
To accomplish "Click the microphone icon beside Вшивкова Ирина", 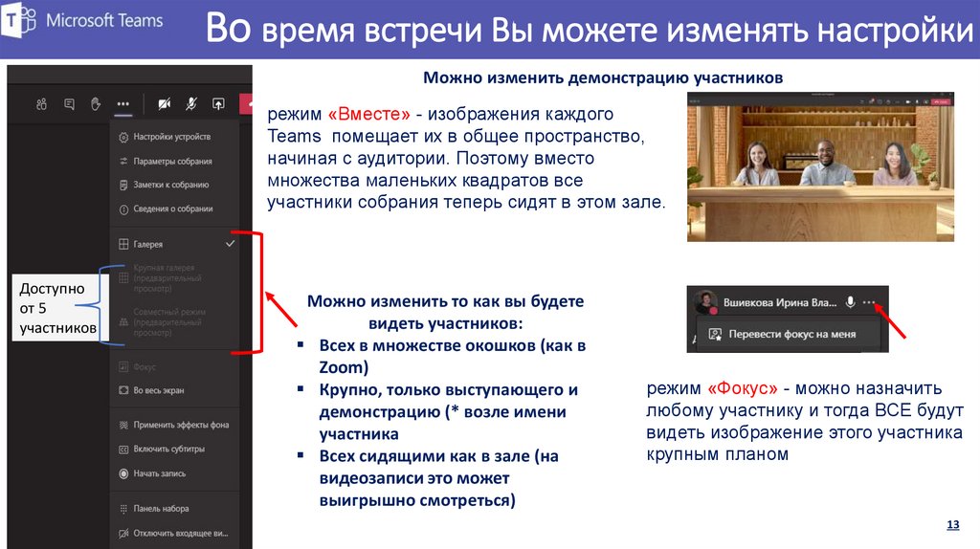I will [x=850, y=302].
